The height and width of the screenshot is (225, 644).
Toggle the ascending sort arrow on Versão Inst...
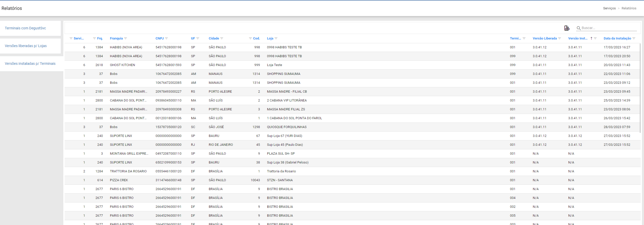click(591, 38)
